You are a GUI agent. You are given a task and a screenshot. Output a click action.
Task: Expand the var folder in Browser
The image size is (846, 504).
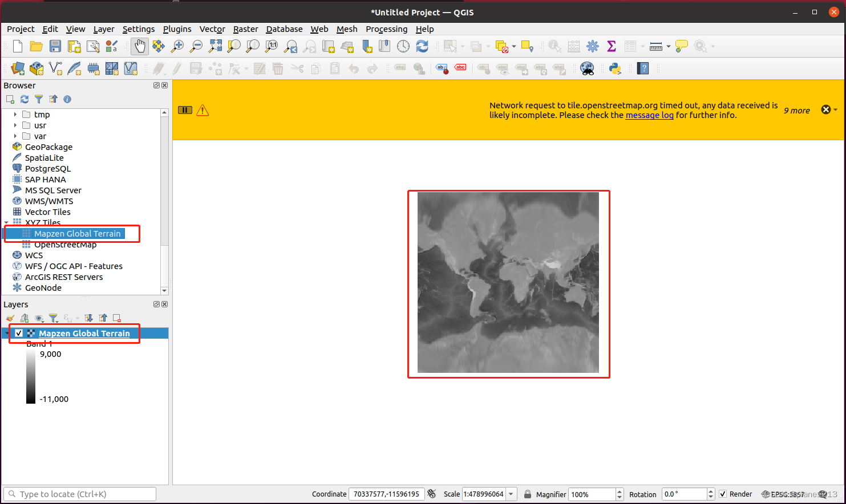(14, 136)
